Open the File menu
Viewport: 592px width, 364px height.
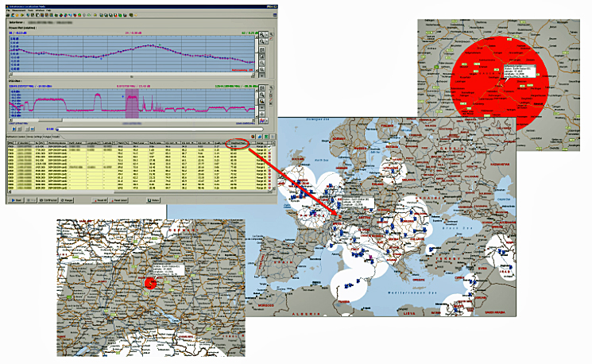point(8,10)
